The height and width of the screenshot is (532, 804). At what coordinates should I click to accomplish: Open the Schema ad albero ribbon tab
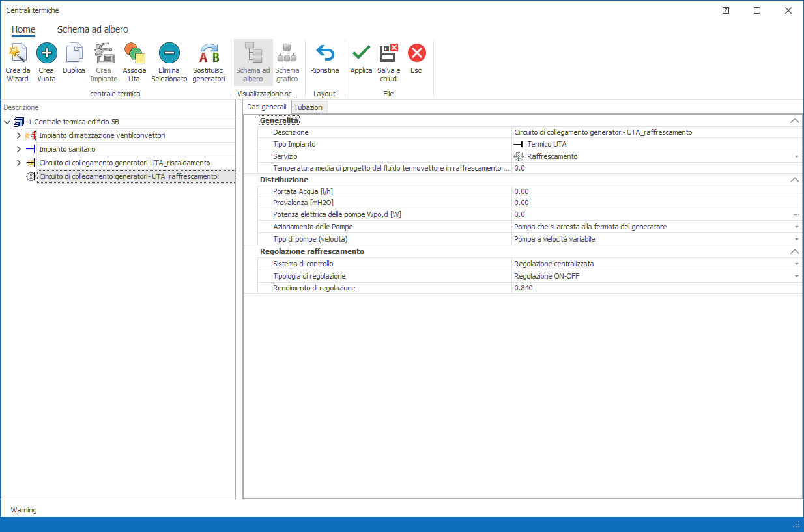tap(93, 29)
